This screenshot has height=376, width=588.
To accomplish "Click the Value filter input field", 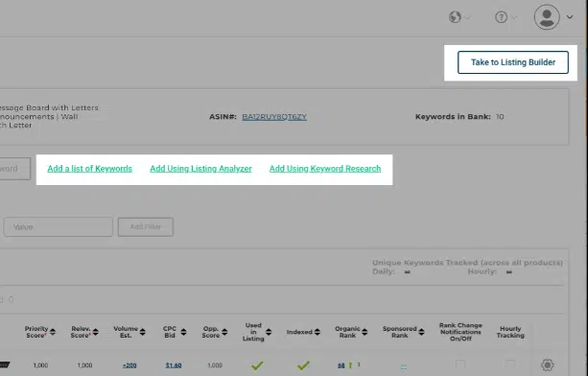I will tap(59, 226).
